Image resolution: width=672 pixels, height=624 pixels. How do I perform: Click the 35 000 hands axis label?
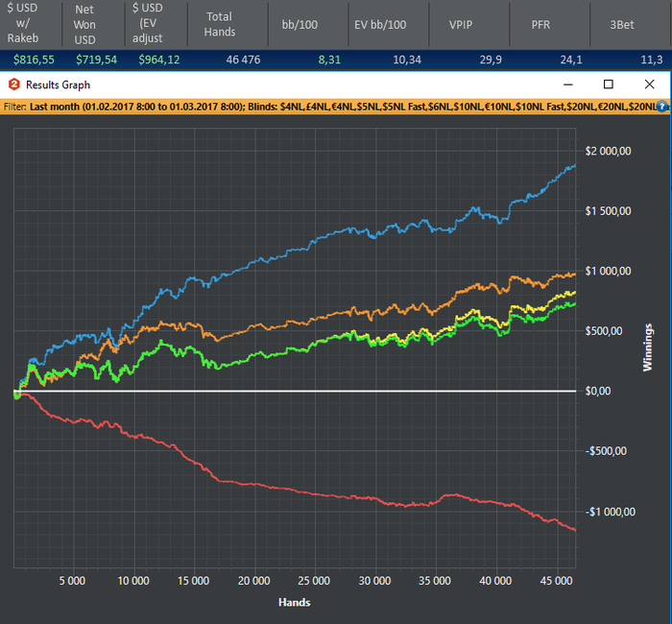(x=435, y=581)
